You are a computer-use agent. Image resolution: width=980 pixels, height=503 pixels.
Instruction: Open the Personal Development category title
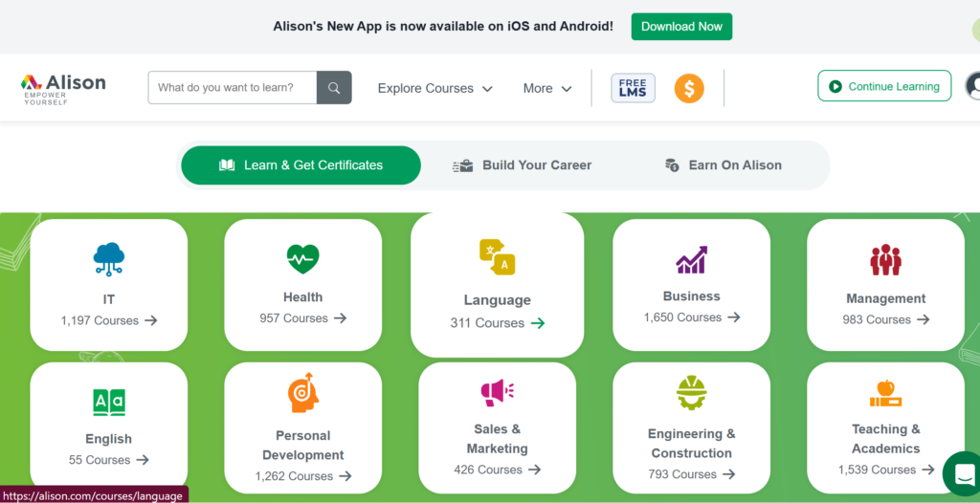pos(303,445)
